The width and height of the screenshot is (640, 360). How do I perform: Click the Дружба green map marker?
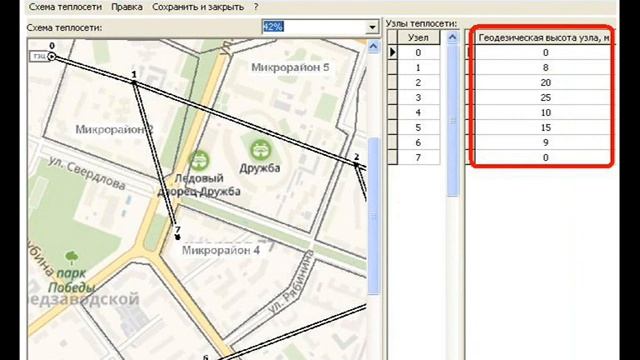pyautogui.click(x=260, y=150)
